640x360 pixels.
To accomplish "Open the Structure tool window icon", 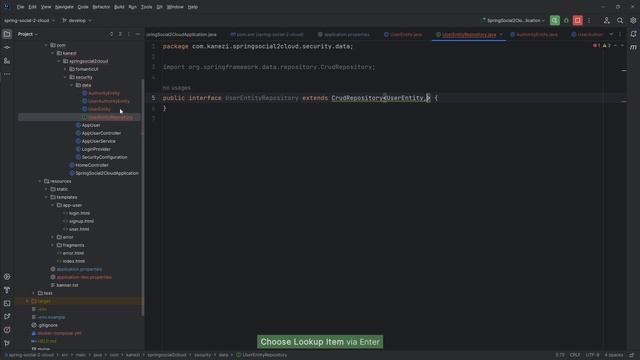I will [7, 61].
